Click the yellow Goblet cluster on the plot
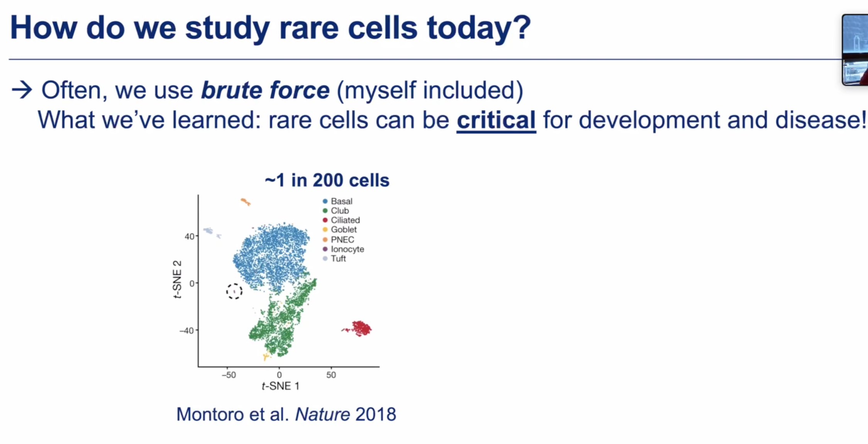The width and height of the screenshot is (868, 444). coord(266,357)
